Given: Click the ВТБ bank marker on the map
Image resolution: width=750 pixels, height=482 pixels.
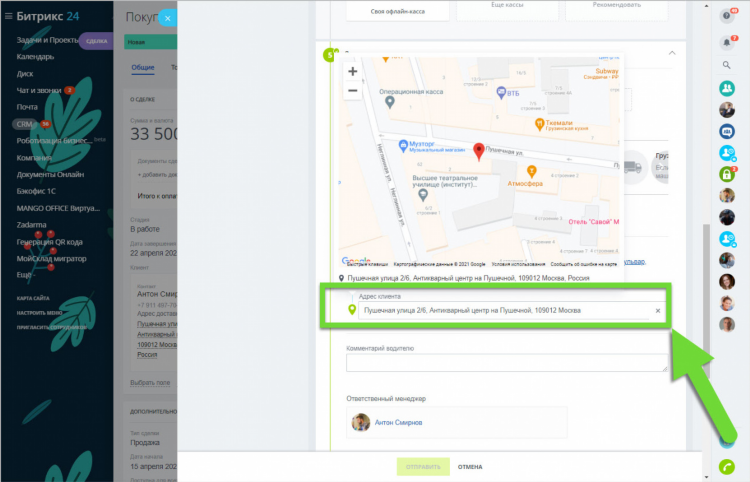Looking at the screenshot, I should [501, 92].
